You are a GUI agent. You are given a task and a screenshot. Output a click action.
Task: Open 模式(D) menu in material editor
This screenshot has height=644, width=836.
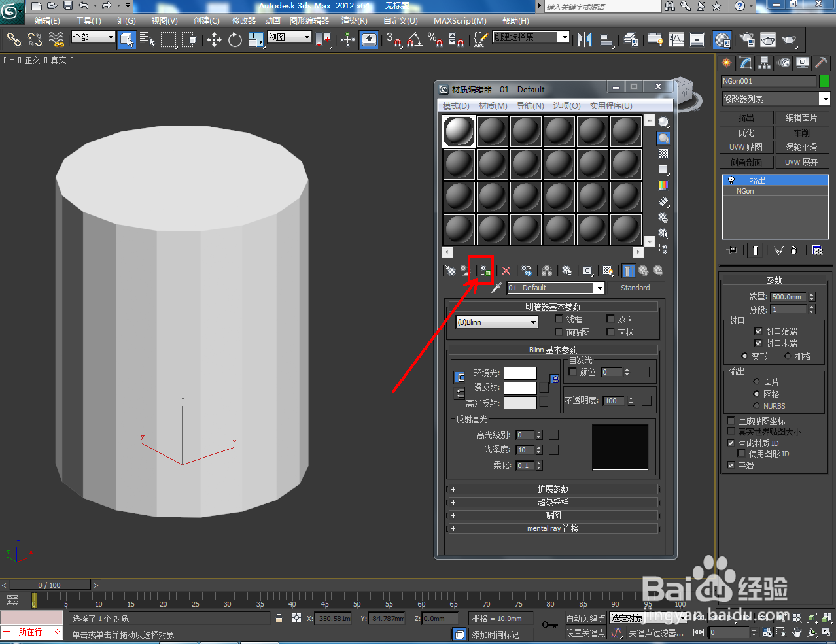point(456,105)
